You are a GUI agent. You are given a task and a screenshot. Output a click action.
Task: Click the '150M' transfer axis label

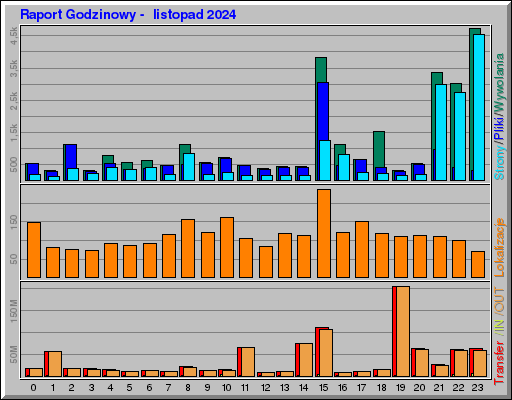coord(14,311)
